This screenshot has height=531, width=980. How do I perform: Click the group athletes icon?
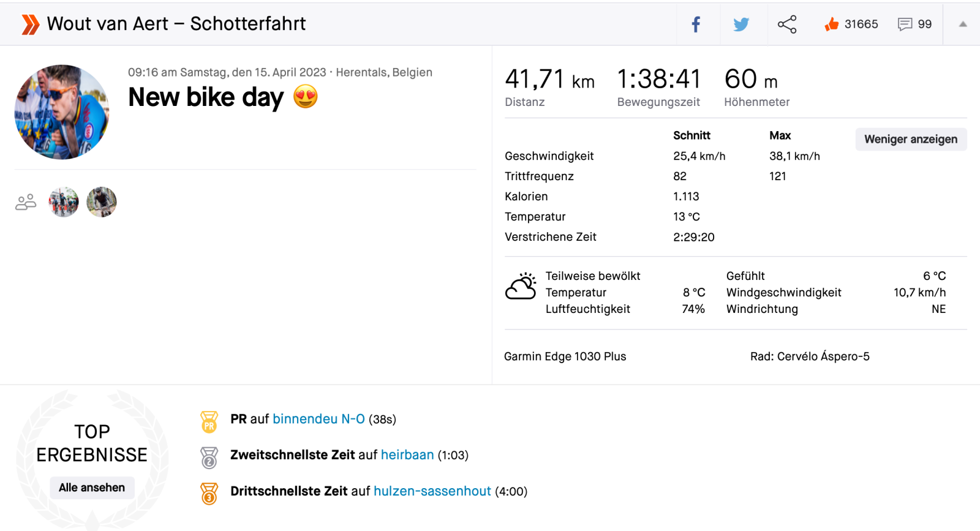[x=26, y=202]
